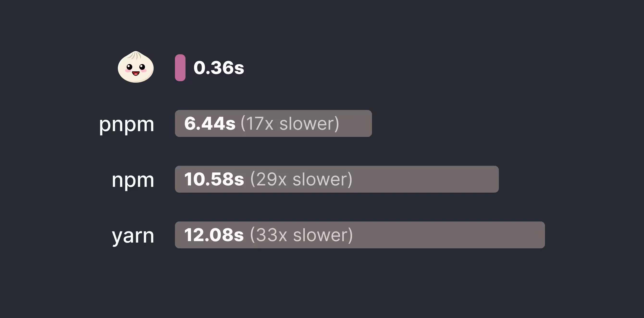Viewport: 644px width, 318px height.
Task: Click the pnpm label
Action: click(126, 124)
